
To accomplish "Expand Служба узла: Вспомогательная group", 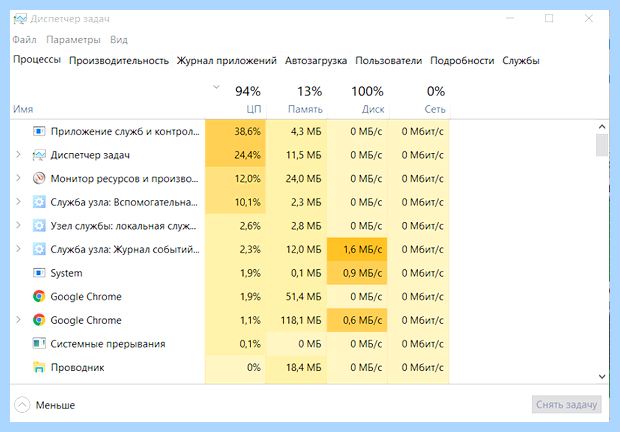I will 18,202.
